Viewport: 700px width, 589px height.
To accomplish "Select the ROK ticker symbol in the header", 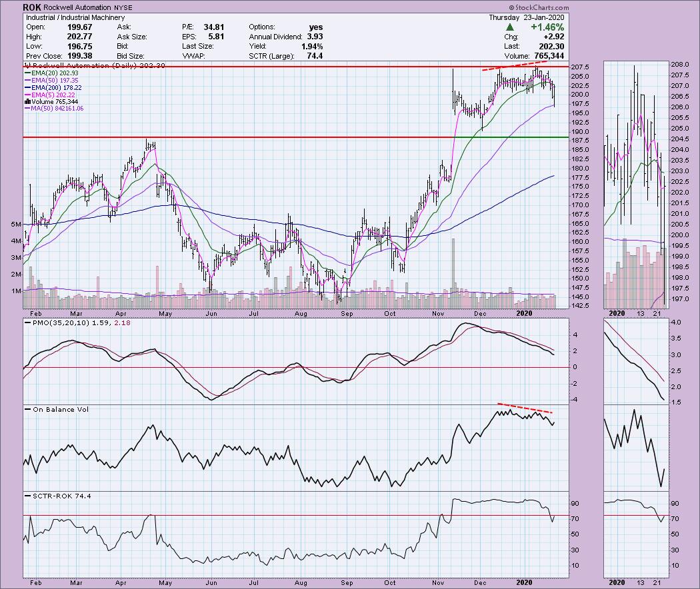I will [x=32, y=7].
